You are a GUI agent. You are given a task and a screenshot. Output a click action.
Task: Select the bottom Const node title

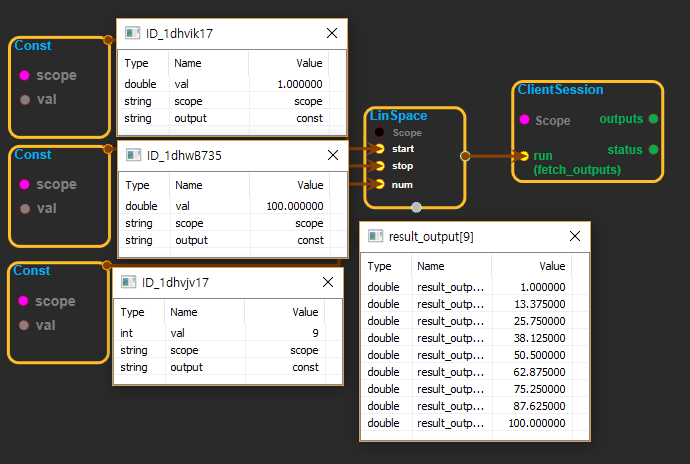(32, 271)
